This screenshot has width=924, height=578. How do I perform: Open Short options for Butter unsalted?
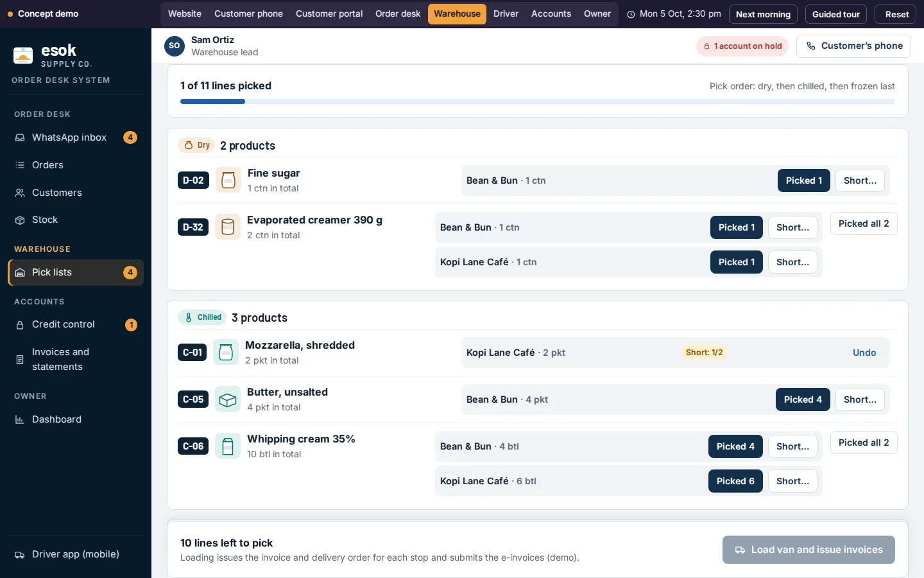[x=860, y=399]
